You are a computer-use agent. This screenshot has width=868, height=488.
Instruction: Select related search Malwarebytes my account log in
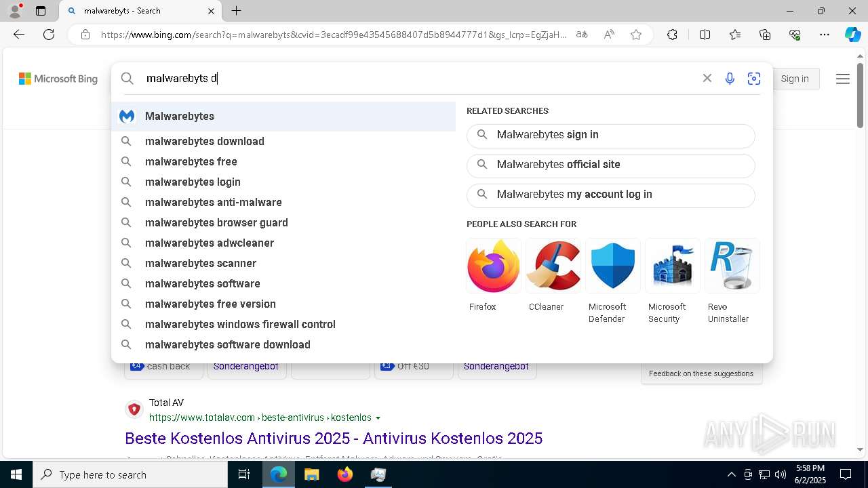coord(610,195)
